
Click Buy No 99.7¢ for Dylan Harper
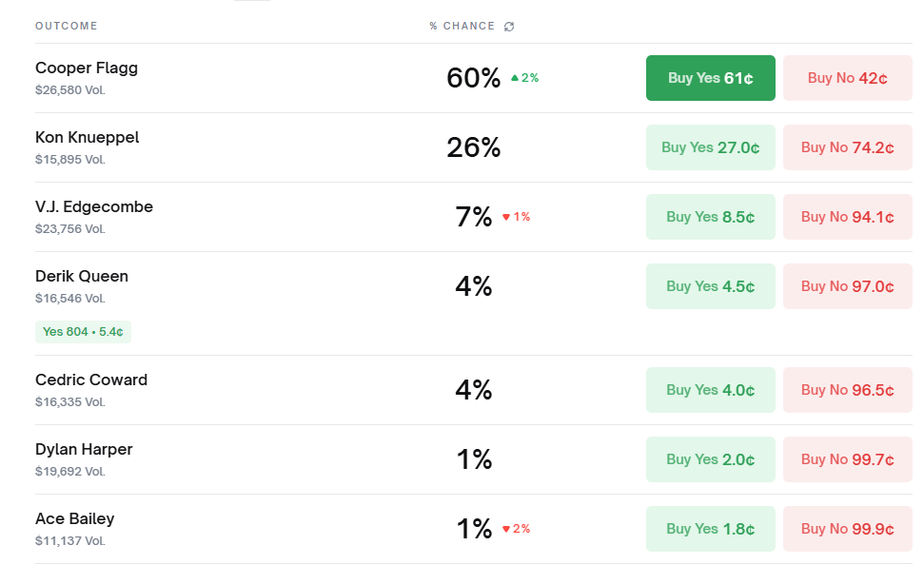pos(847,459)
